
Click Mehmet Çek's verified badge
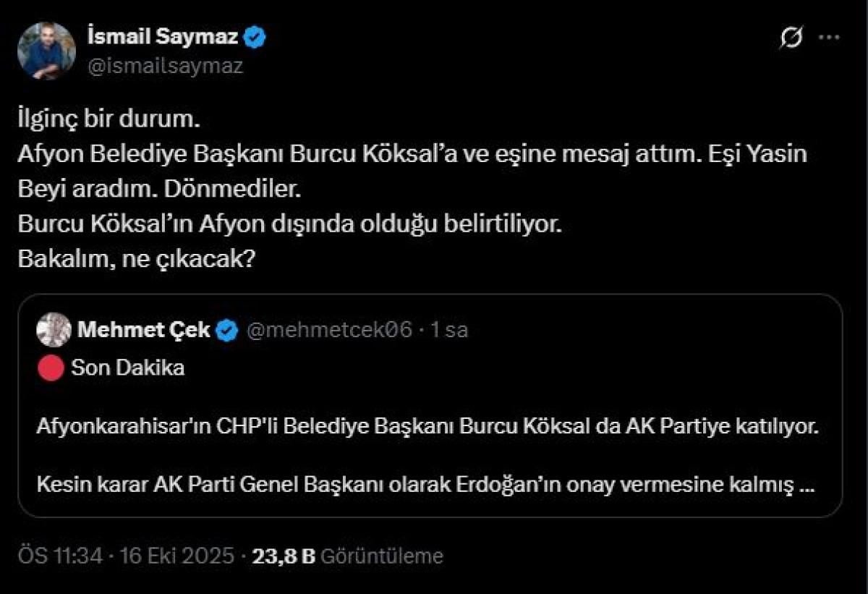click(x=229, y=331)
